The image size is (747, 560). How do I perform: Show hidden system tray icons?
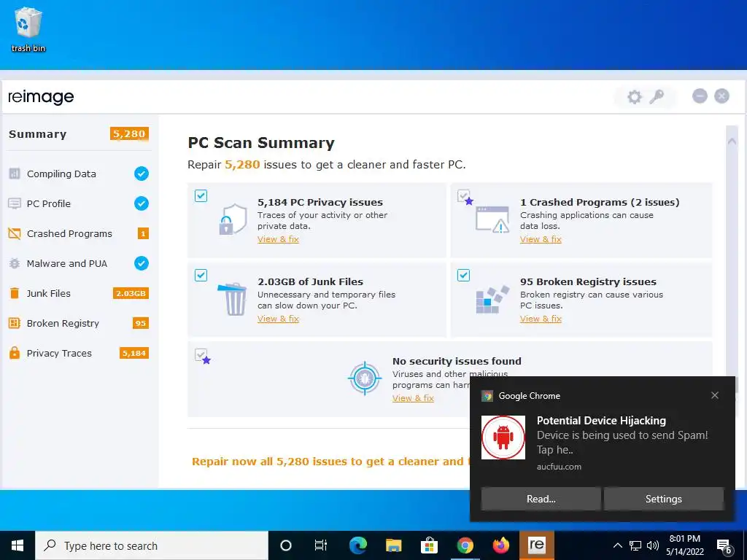617,545
